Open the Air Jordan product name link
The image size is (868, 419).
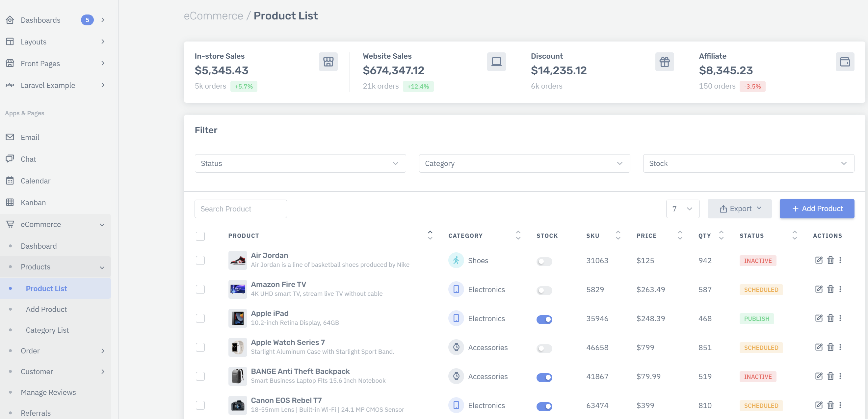coord(269,255)
